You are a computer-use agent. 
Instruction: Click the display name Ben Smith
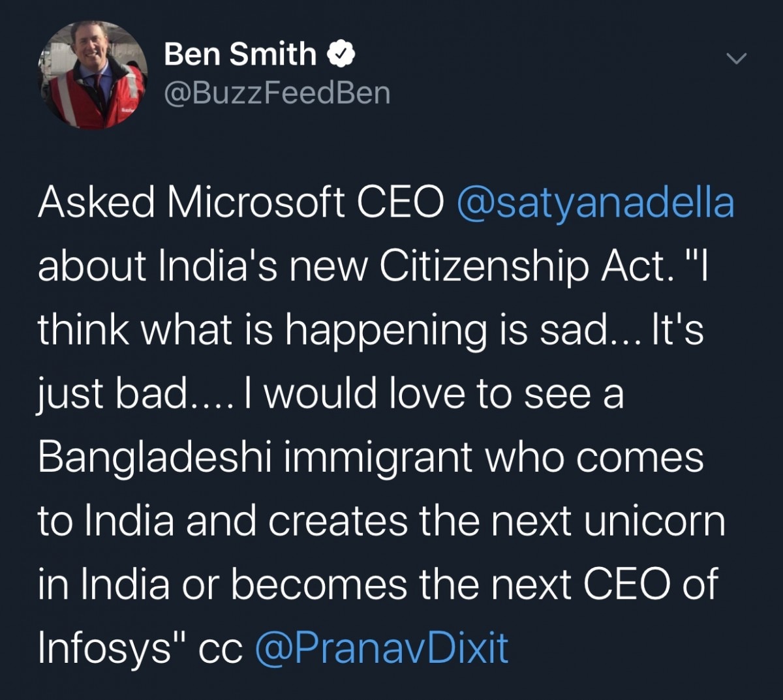tap(239, 53)
